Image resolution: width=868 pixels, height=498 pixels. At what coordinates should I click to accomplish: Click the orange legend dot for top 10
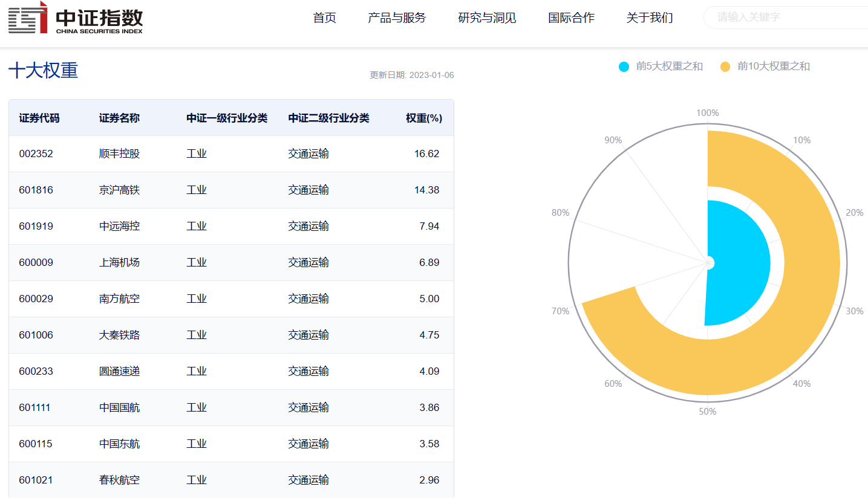coord(725,66)
